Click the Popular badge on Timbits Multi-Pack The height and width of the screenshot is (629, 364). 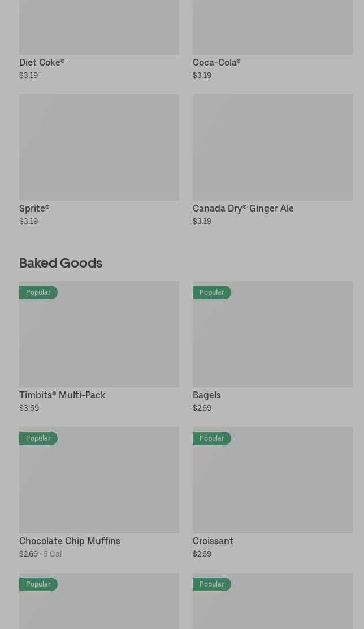point(38,292)
